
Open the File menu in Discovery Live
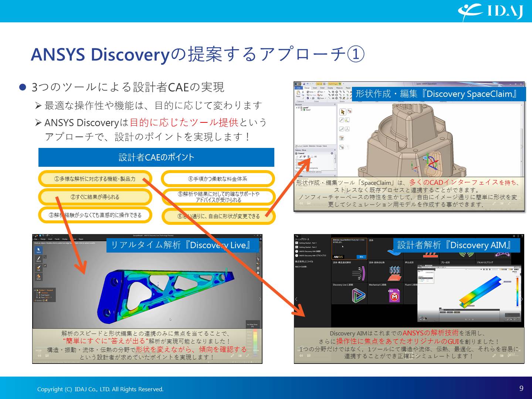35,239
